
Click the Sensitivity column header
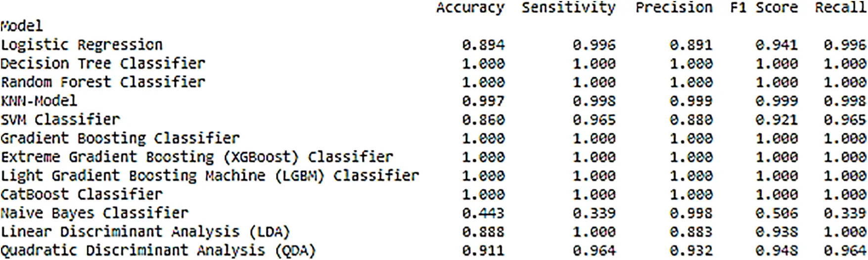(x=569, y=7)
